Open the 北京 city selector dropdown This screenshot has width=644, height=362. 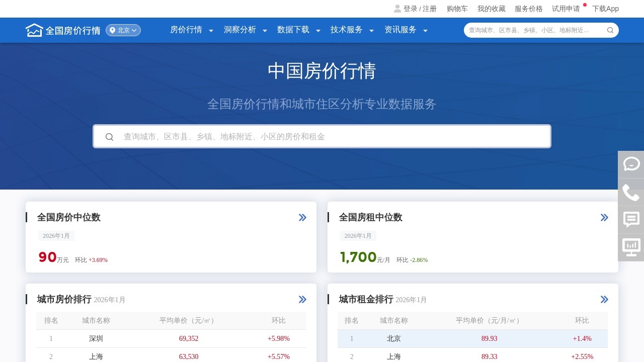tap(123, 30)
